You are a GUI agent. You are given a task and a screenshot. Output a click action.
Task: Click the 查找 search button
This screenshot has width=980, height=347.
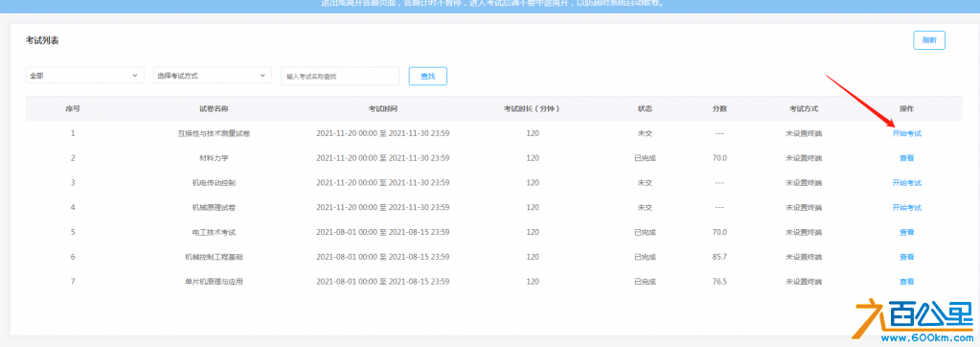427,77
